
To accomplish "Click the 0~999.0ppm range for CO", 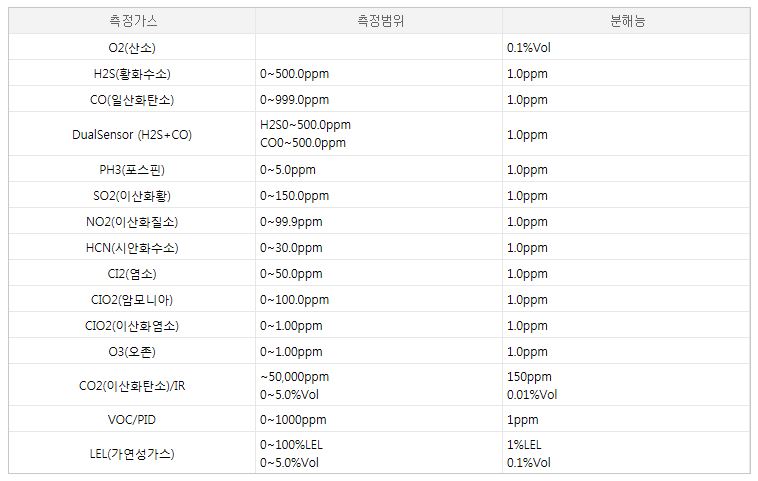I will point(294,100).
